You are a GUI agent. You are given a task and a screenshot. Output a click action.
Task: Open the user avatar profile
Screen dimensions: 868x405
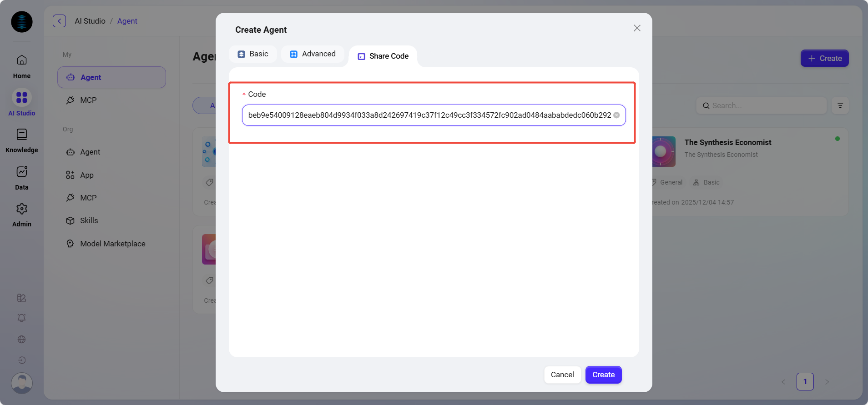point(22,383)
